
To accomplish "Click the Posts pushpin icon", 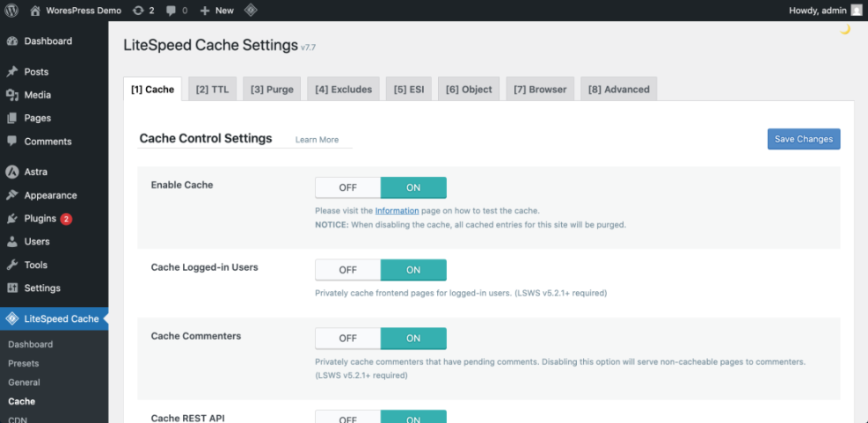I will (x=12, y=72).
